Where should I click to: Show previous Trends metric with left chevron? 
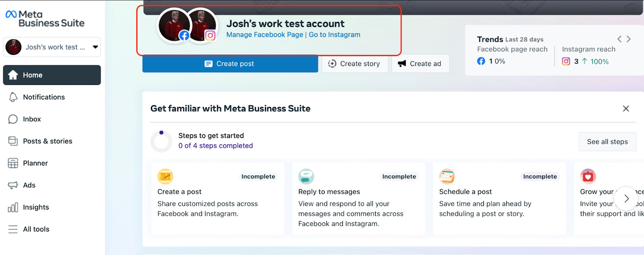point(619,39)
